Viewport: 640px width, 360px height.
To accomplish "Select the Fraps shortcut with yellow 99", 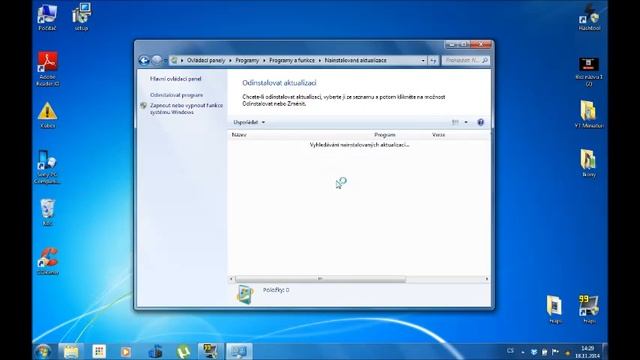I will pos(589,309).
